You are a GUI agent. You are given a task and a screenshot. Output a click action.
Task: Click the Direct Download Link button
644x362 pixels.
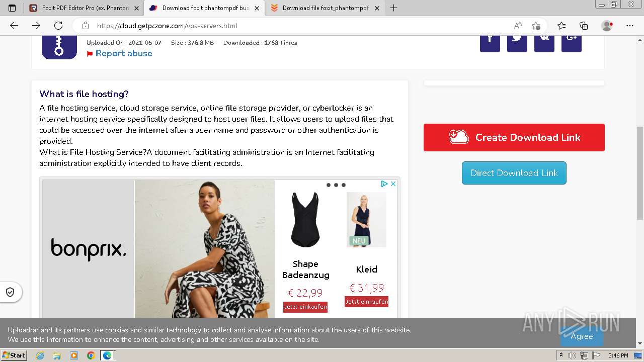point(514,173)
